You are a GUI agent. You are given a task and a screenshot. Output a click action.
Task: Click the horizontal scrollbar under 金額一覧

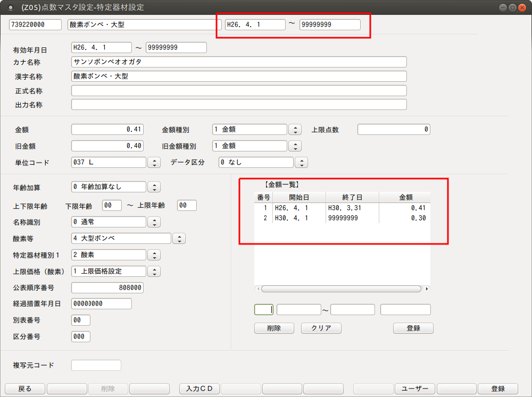[340, 289]
